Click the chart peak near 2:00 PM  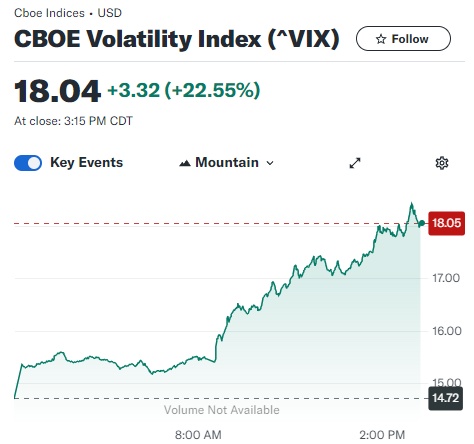pos(412,203)
